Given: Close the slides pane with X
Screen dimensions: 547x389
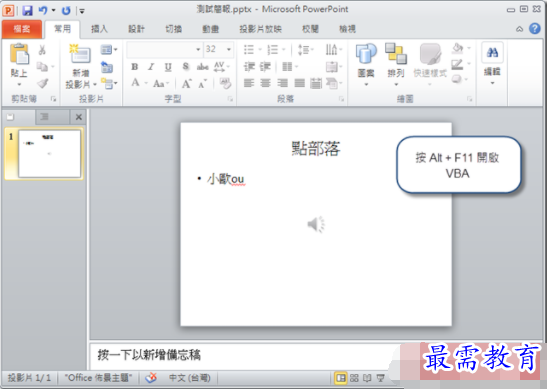Looking at the screenshot, I should click(79, 117).
